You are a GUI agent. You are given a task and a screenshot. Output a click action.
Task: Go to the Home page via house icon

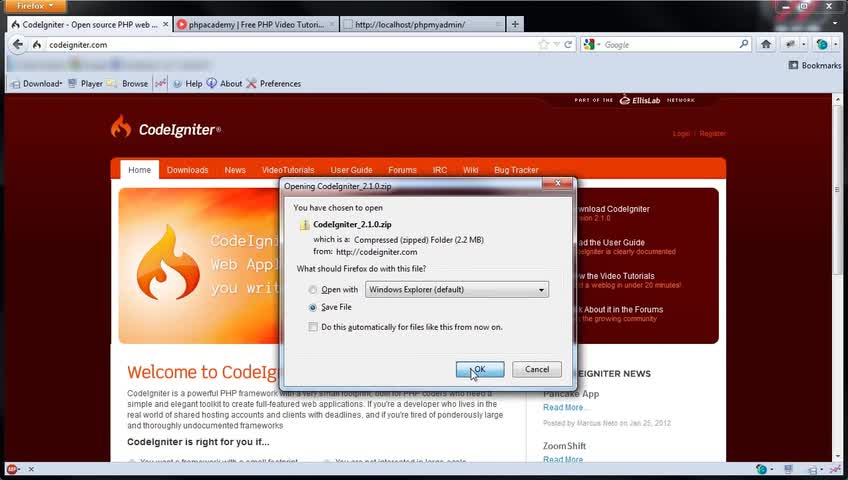[766, 44]
